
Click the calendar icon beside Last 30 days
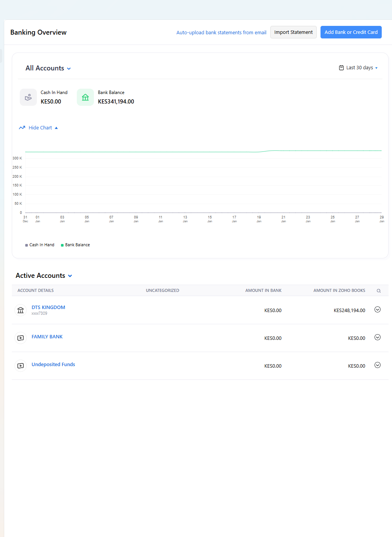point(341,68)
